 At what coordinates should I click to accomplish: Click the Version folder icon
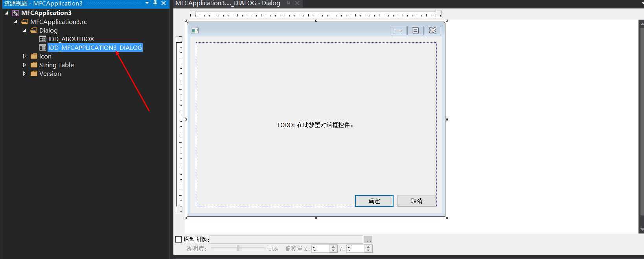[34, 74]
